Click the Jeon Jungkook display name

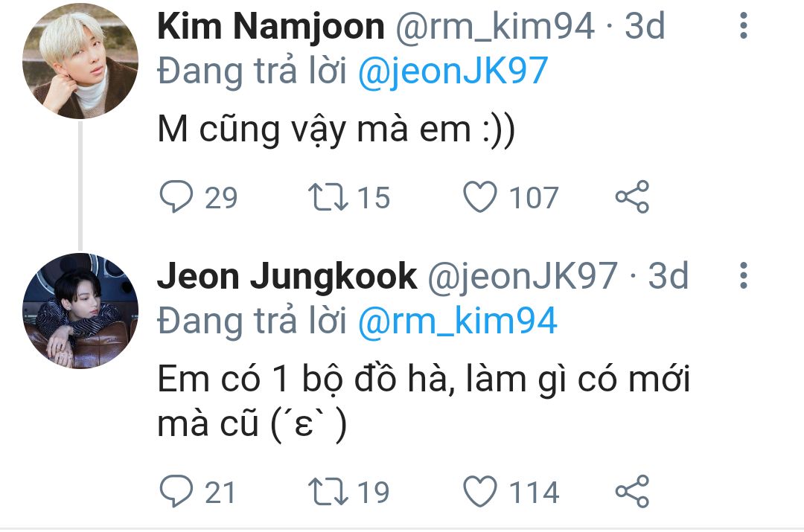(287, 277)
